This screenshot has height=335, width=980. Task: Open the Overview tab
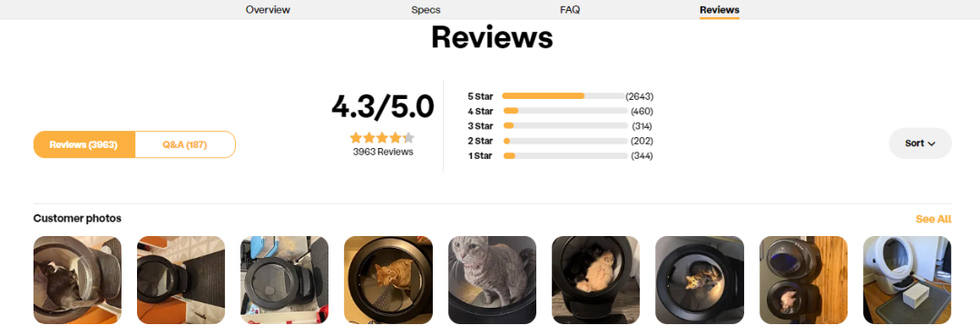[268, 9]
